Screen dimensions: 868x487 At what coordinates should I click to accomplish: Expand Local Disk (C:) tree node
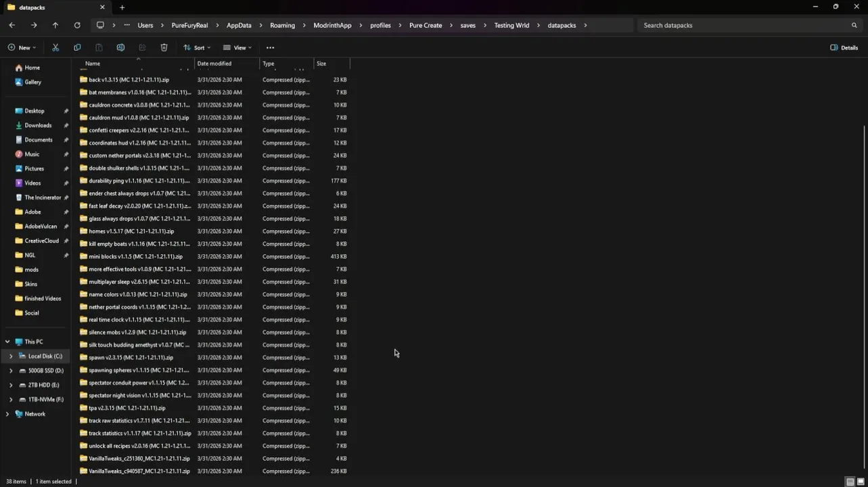click(11, 356)
